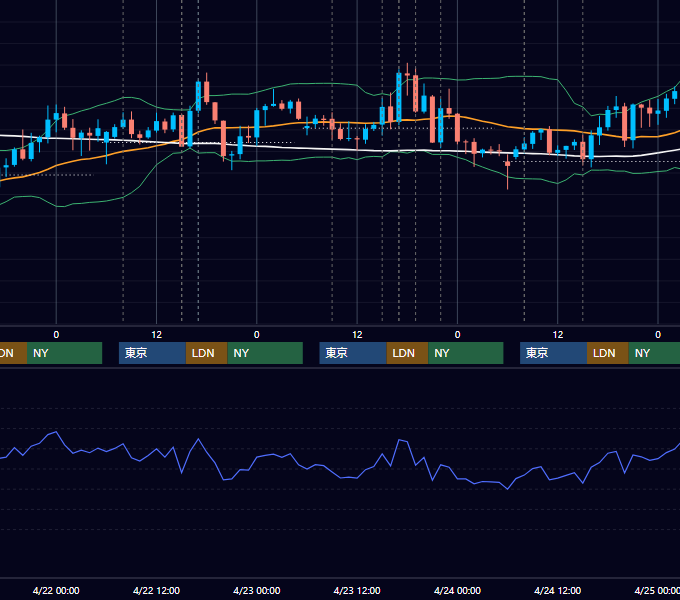Viewport: 680px width, 600px height.
Task: Select the NY session block spanning 4/23 00:00
Action: [x=265, y=353]
